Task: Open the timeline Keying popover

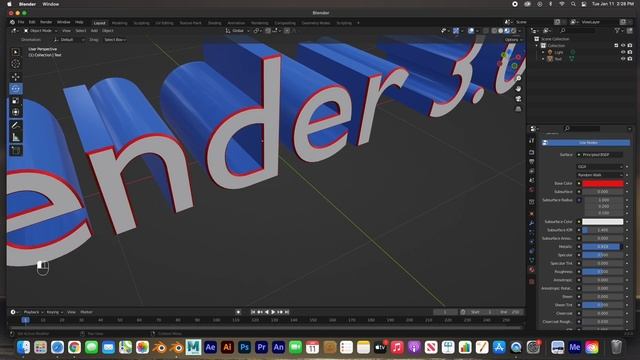Action: pos(54,312)
